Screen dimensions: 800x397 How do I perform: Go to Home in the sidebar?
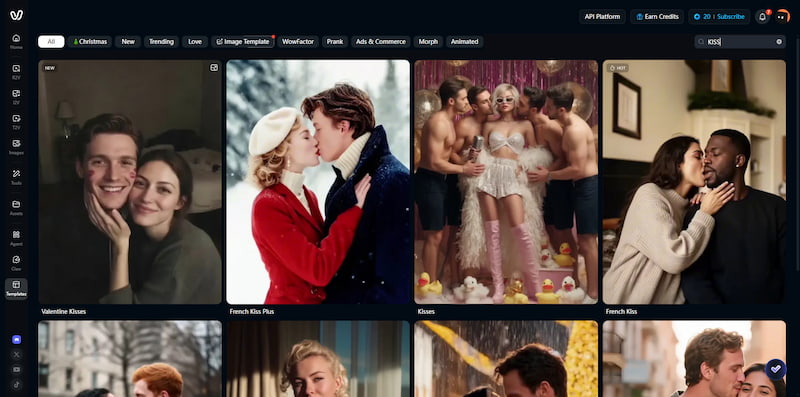(16, 41)
